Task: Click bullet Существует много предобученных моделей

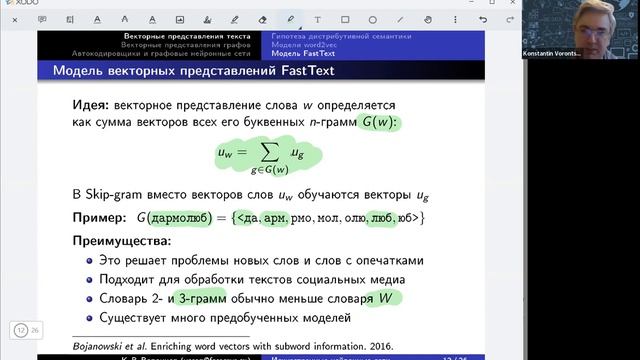Action: [x=225, y=318]
